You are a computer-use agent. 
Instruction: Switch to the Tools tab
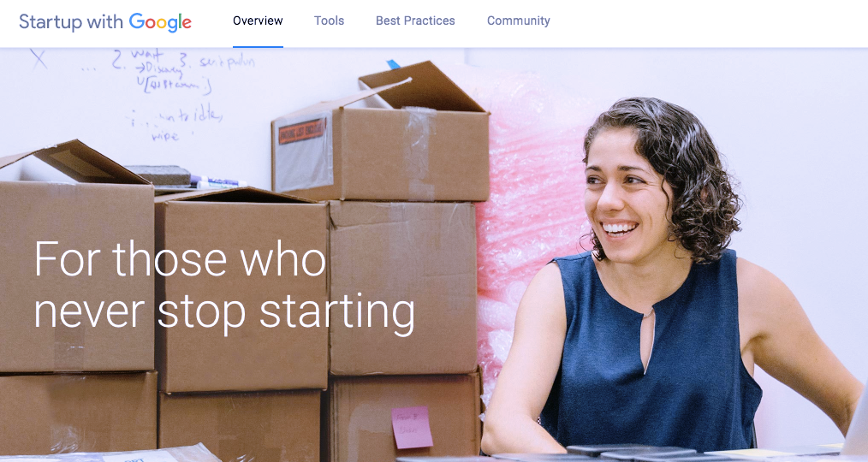[330, 21]
